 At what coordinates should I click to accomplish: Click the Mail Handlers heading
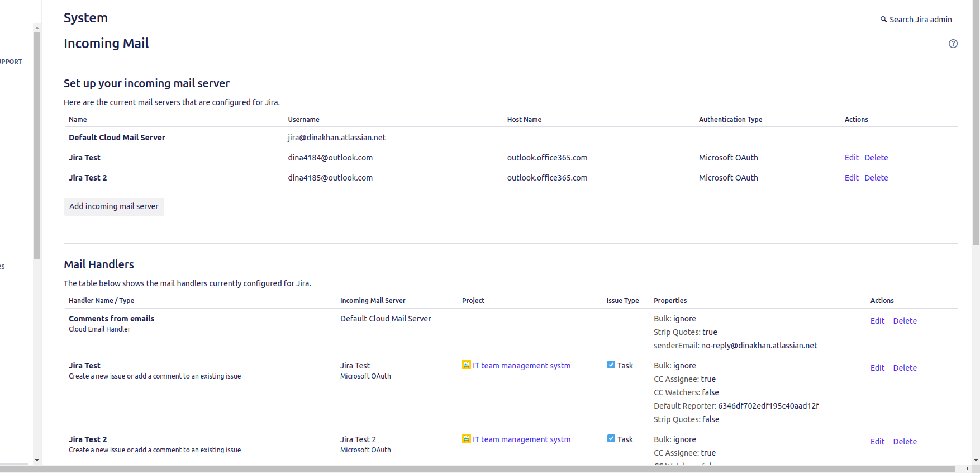click(99, 264)
